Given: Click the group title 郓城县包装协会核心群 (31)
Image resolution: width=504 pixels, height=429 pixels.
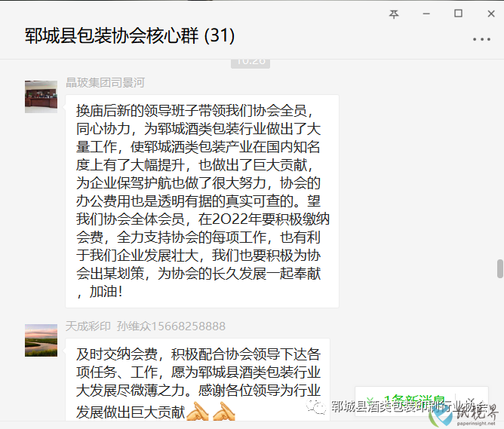Looking at the screenshot, I should point(130,35).
